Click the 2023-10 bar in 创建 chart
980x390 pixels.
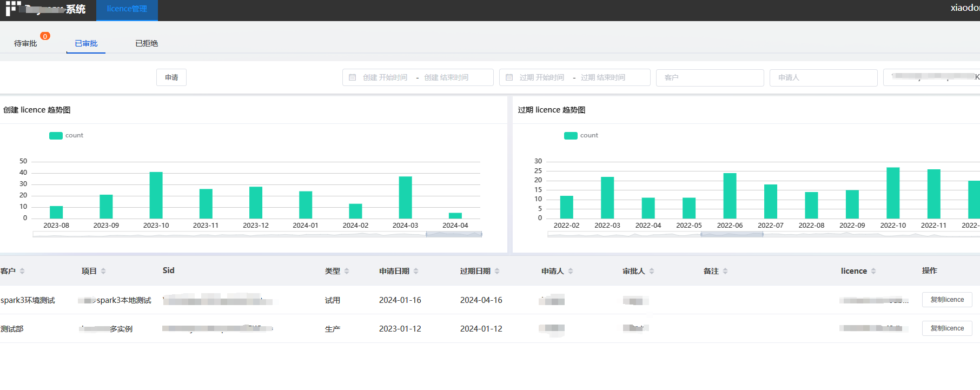pyautogui.click(x=156, y=195)
